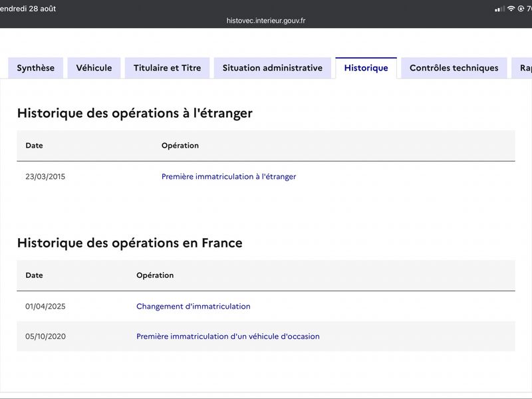Viewport: 532px width, 399px height.
Task: Click heading Historique des opérations à l'étranger
Action: point(135,113)
